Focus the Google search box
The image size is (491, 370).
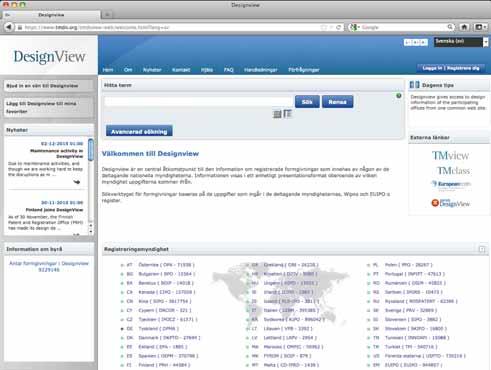coord(401,27)
